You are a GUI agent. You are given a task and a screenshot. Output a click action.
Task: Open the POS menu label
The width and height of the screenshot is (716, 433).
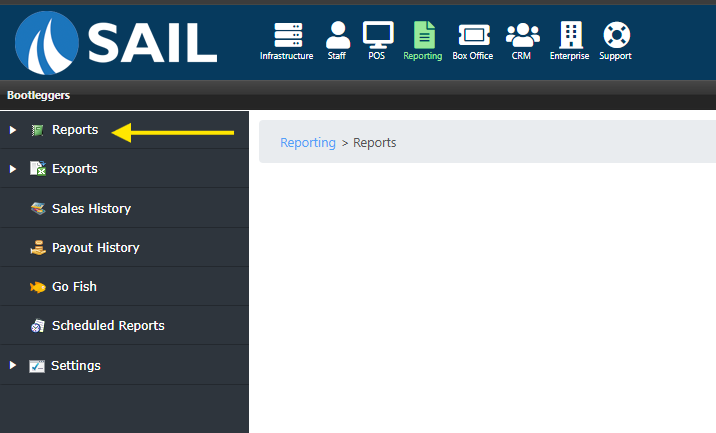click(x=377, y=56)
